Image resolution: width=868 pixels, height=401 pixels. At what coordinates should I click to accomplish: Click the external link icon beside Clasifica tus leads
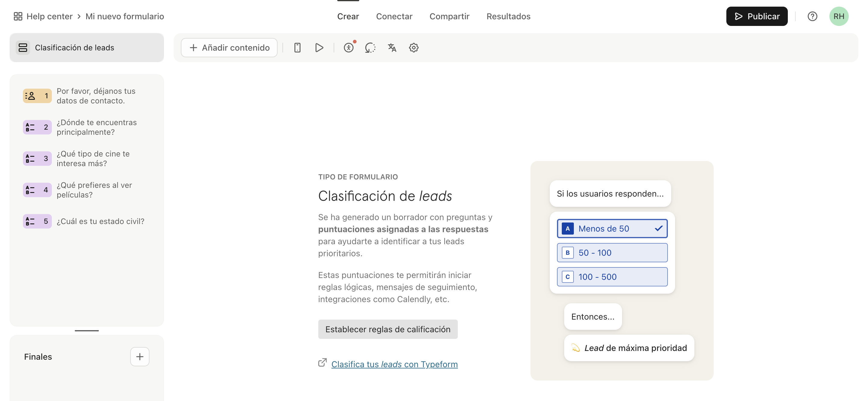pos(322,363)
